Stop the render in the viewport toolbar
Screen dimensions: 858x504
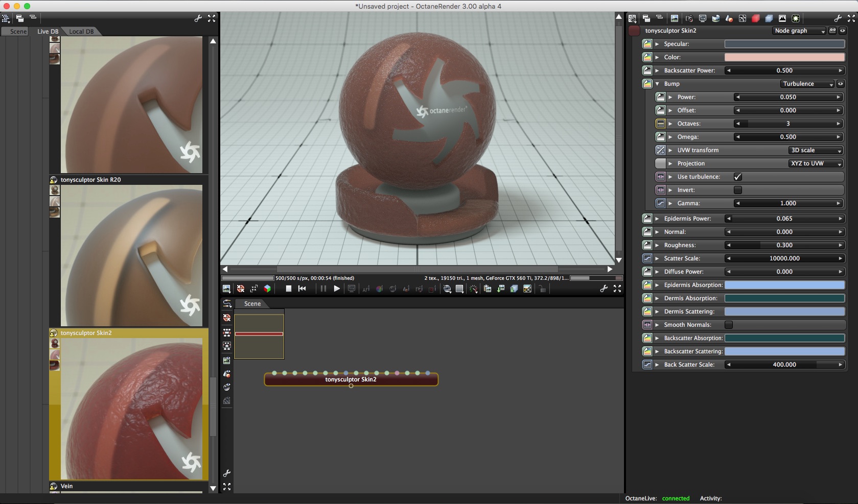tap(289, 289)
